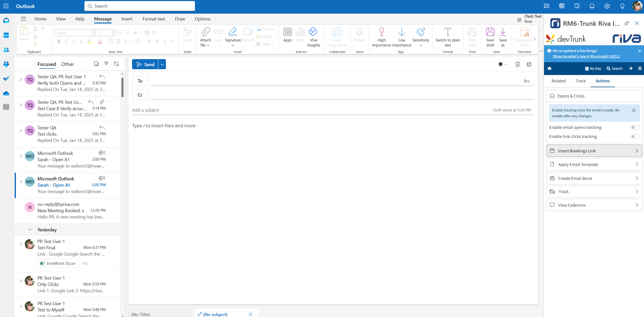
Task: Open the Signature pen icon
Action: [x=233, y=32]
